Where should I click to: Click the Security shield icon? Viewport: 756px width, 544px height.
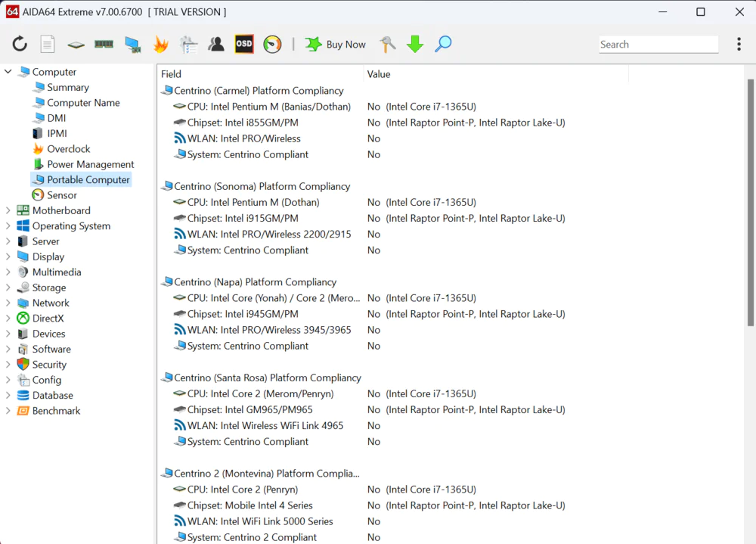pos(23,365)
